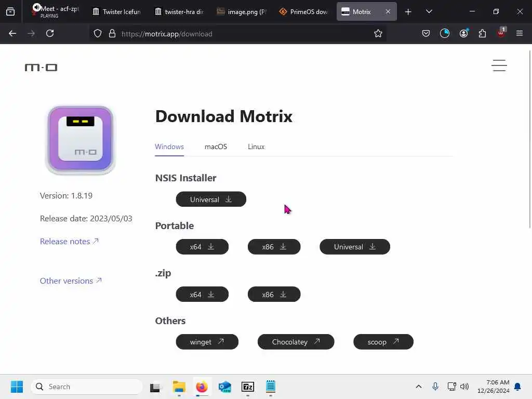Switch to the PrimeOS download tab
532x399 pixels.
(x=303, y=11)
